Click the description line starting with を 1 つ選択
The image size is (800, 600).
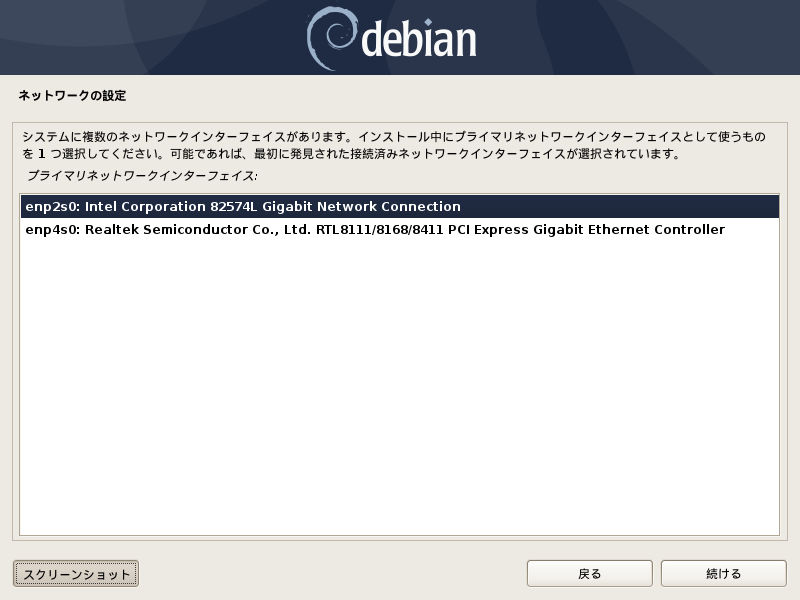point(352,154)
